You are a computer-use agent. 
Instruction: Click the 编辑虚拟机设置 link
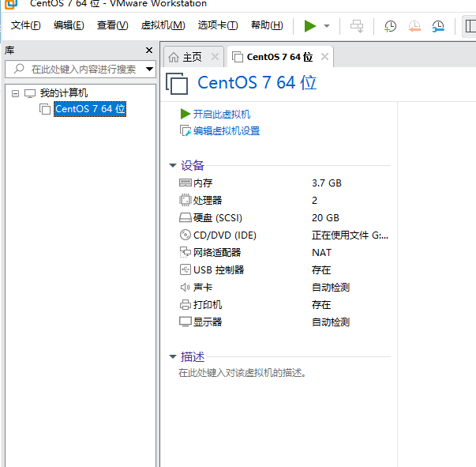(227, 131)
